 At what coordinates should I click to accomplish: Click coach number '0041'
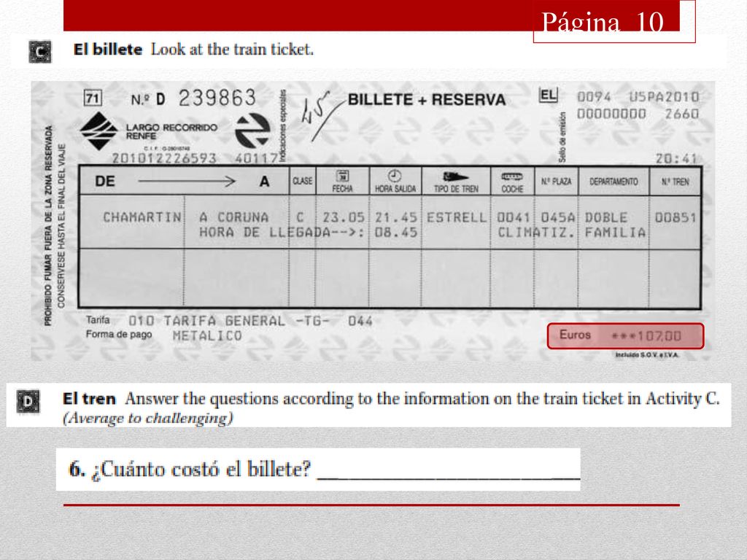513,217
